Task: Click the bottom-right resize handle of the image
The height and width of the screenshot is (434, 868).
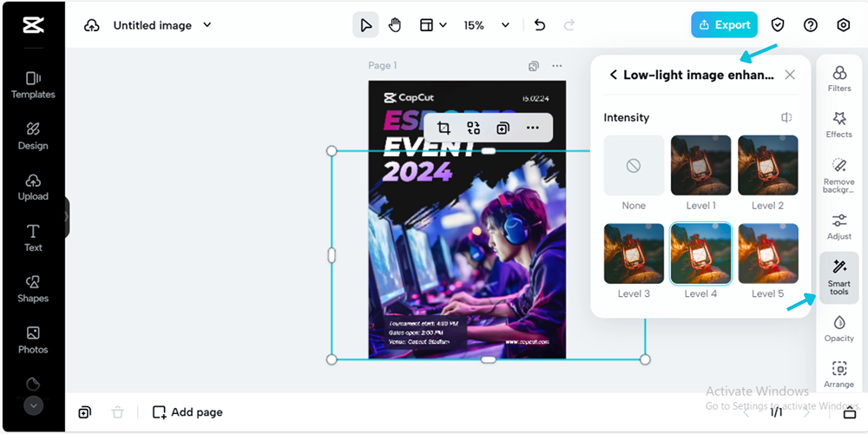Action: [x=645, y=360]
